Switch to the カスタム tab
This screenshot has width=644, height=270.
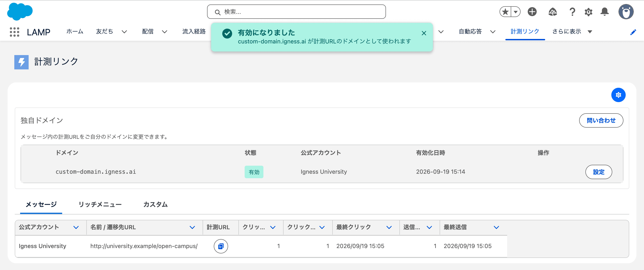pos(155,205)
